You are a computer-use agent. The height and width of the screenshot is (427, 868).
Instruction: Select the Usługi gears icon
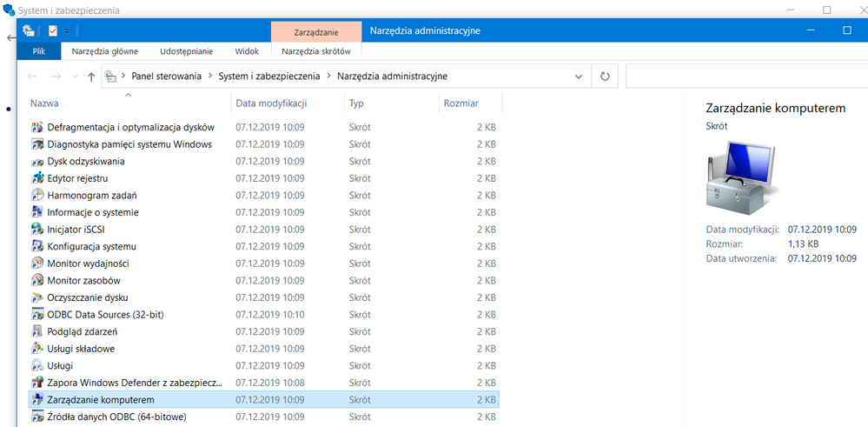tap(37, 365)
